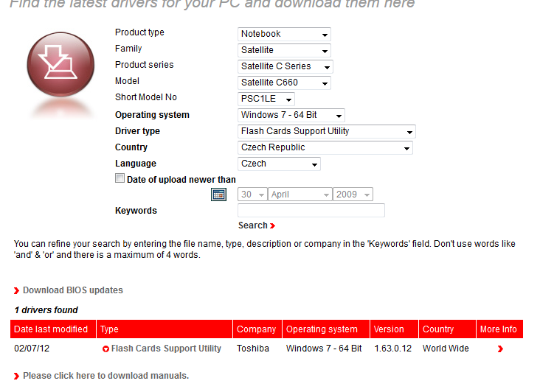Click the Type column header
The width and height of the screenshot is (540, 392).
[x=165, y=329]
